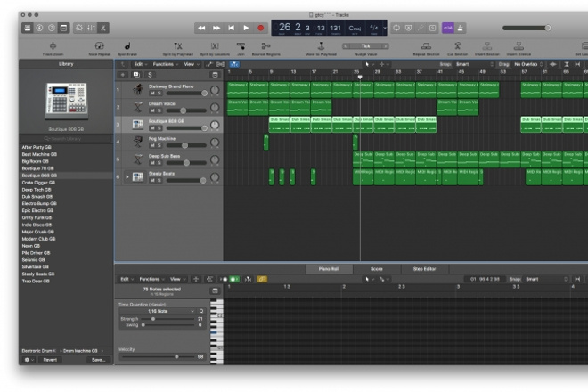
Task: Open the Mixer from the control bar
Action: [91, 28]
